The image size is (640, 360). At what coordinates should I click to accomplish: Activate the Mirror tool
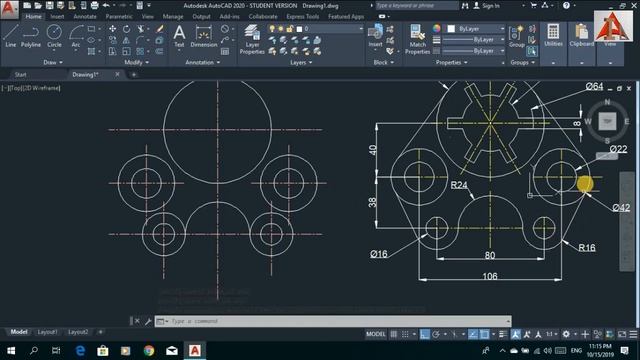coord(126,40)
